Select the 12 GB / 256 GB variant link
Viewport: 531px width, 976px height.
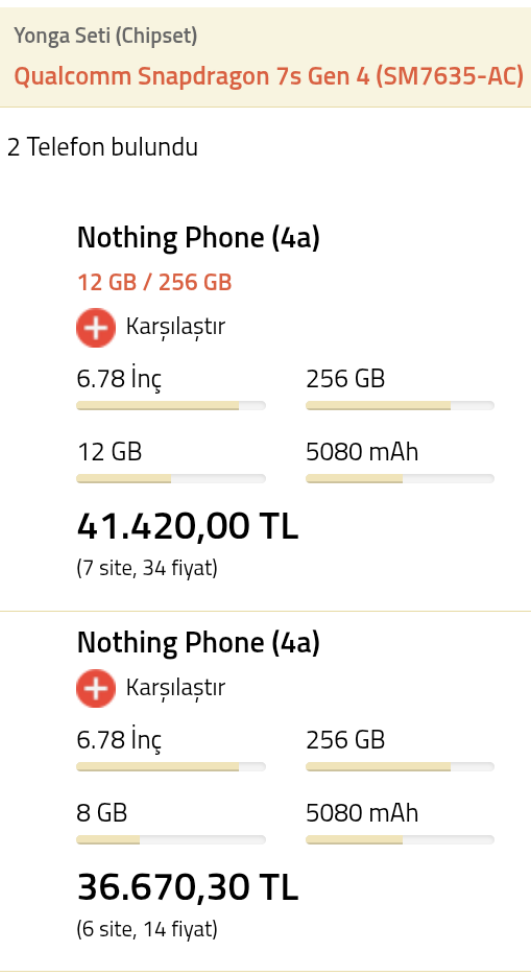pyautogui.click(x=154, y=282)
